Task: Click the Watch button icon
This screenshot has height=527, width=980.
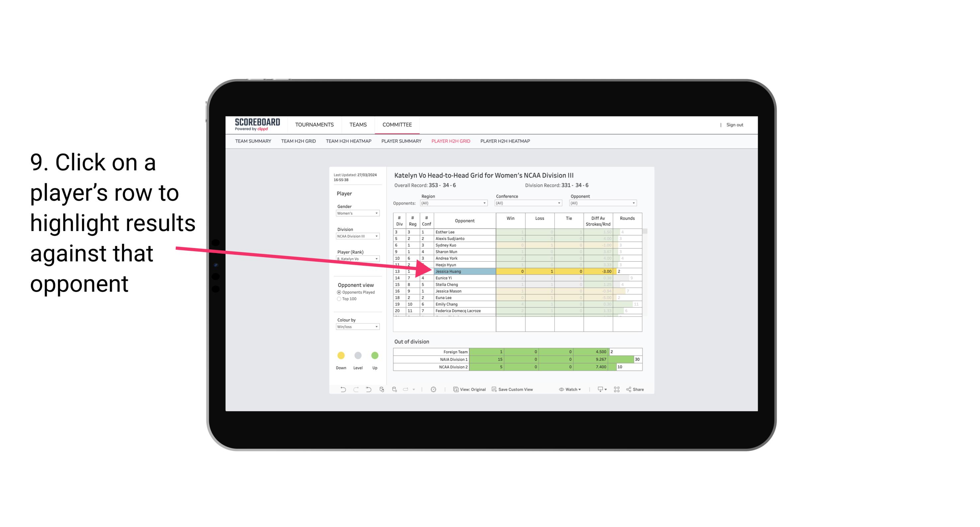Action: point(560,390)
